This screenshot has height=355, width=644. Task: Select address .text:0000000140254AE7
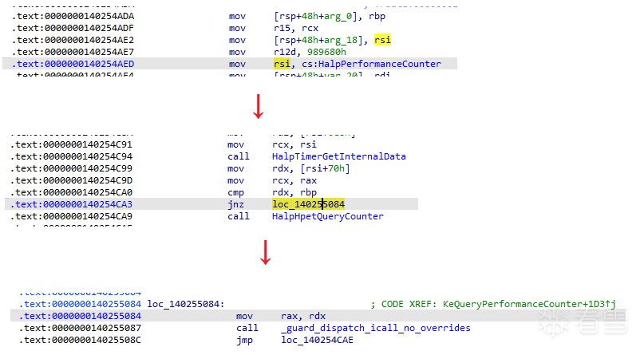click(x=73, y=52)
